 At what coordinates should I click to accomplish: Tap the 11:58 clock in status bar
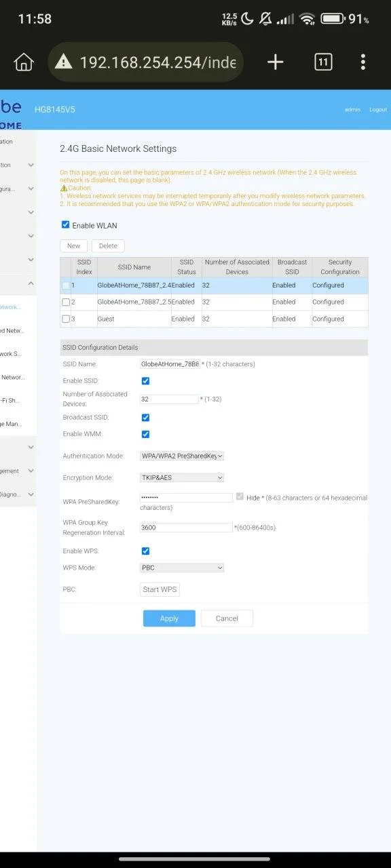(35, 19)
